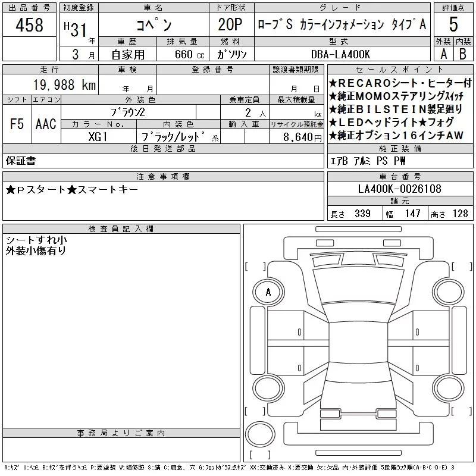Select the interior grade B cell
Viewport: 476px width, 476px height.
click(x=463, y=54)
